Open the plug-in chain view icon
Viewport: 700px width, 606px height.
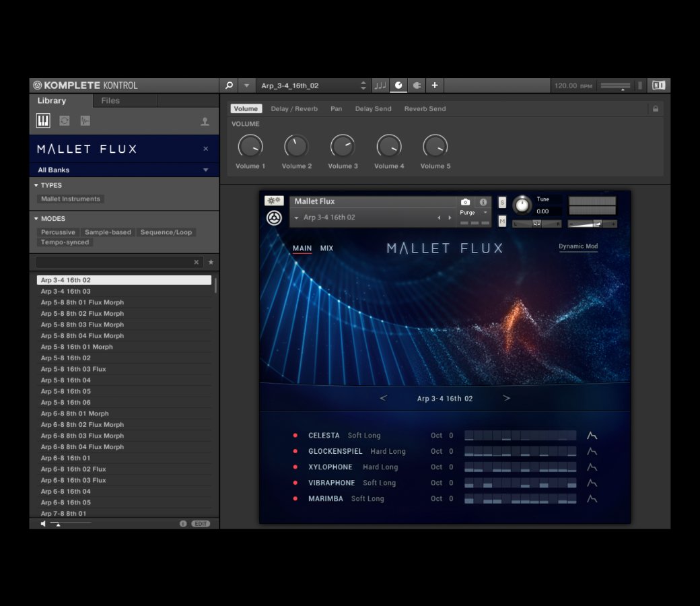click(x=417, y=86)
